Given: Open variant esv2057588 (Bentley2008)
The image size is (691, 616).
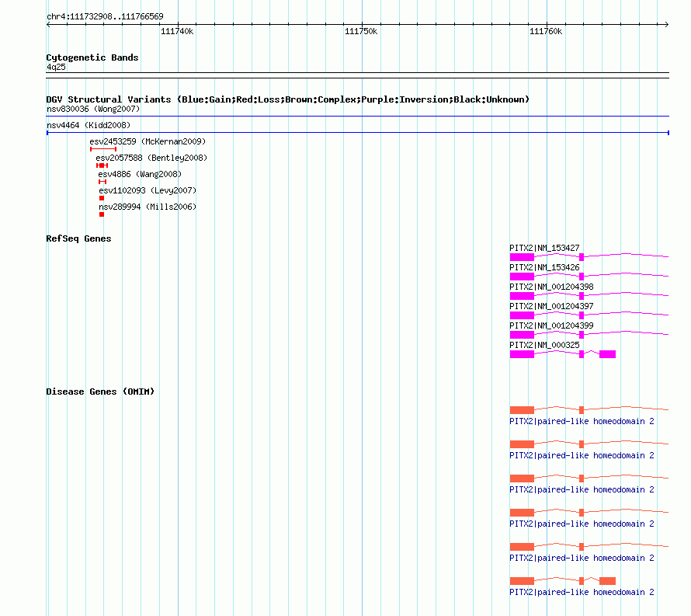Looking at the screenshot, I should click(x=151, y=158).
